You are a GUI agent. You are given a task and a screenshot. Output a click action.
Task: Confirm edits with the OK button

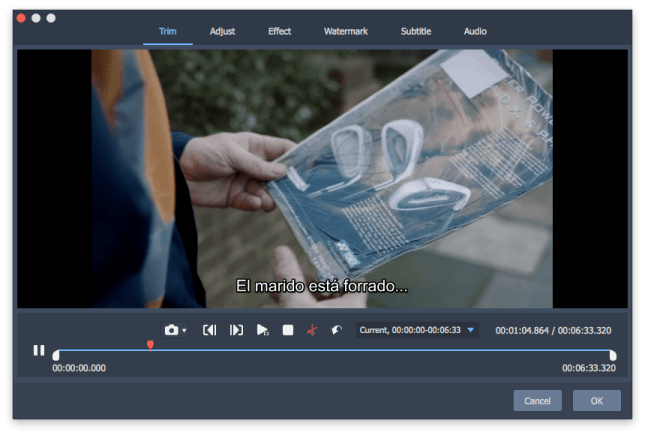coord(596,401)
